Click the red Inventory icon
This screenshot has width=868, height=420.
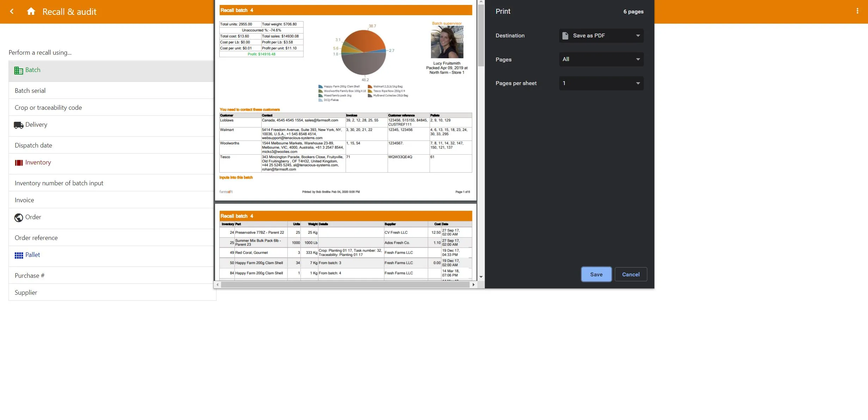[19, 163]
